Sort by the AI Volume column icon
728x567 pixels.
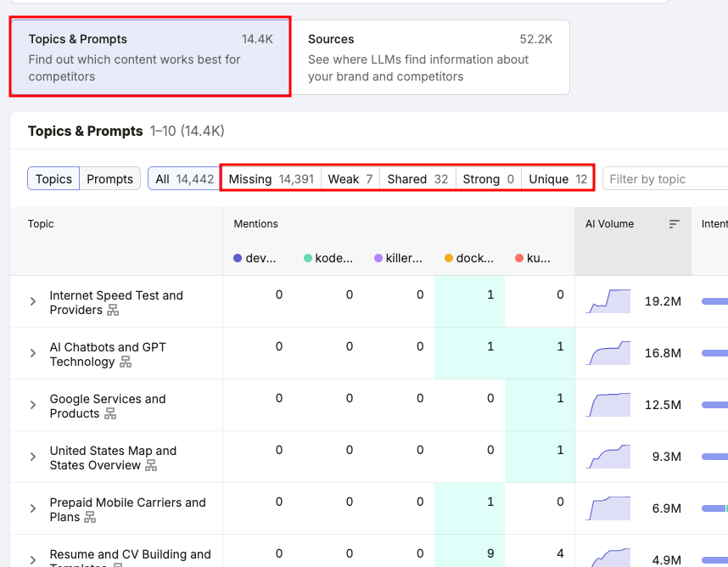tap(675, 224)
